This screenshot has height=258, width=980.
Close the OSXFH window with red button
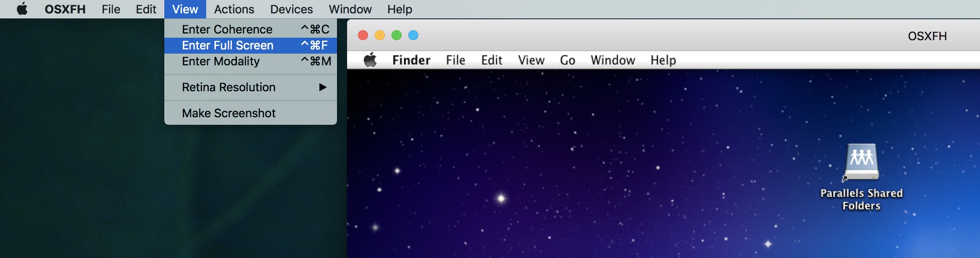point(363,35)
